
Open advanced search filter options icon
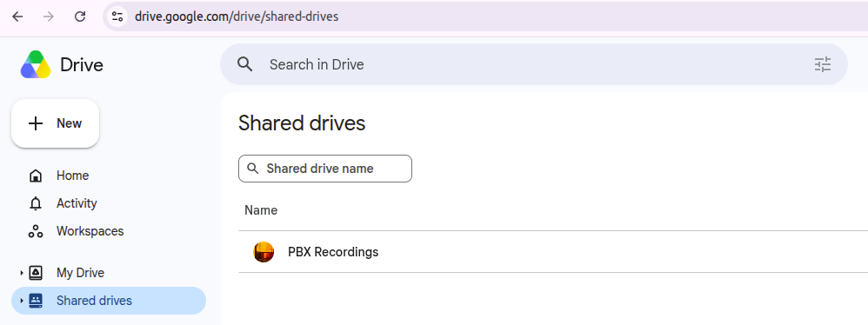click(x=823, y=64)
